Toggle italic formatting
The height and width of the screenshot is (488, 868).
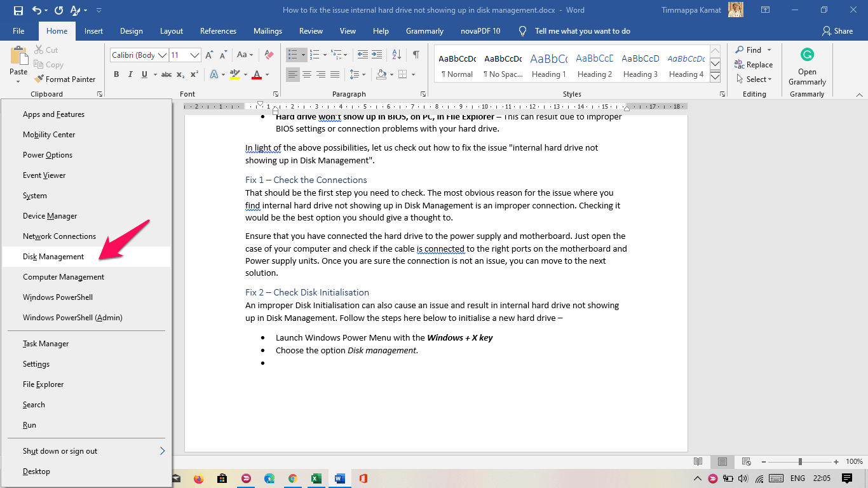click(x=130, y=75)
